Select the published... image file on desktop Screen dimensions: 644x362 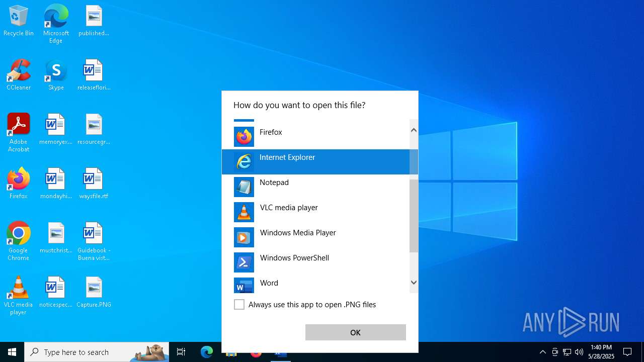click(x=94, y=21)
